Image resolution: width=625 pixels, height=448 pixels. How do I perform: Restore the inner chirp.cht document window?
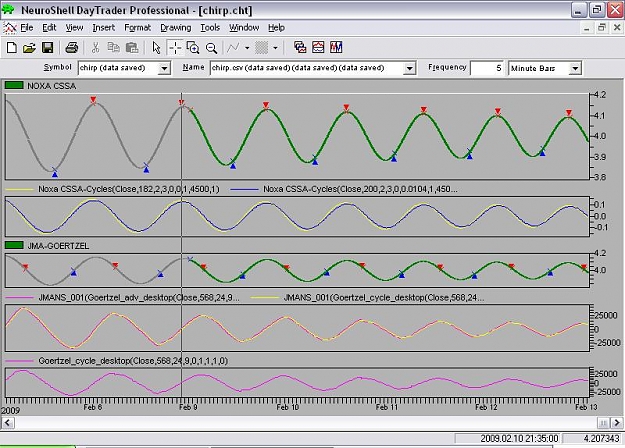coord(601,28)
